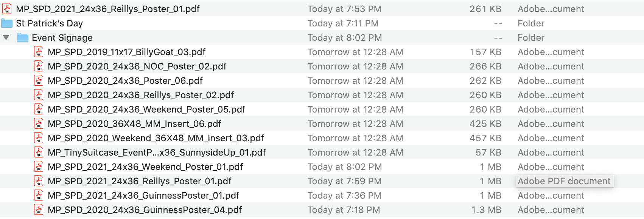
Task: Click PDF icon of NOC_Poster_02 file
Action: pyautogui.click(x=39, y=66)
